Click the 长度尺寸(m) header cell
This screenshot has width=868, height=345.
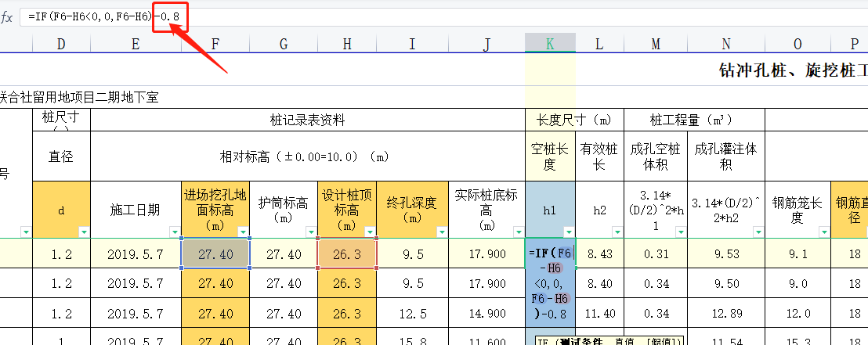[574, 120]
